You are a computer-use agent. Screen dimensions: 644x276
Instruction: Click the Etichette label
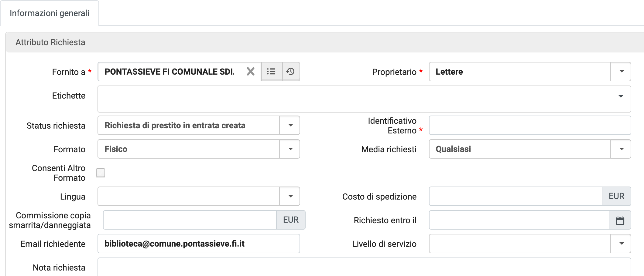point(69,96)
